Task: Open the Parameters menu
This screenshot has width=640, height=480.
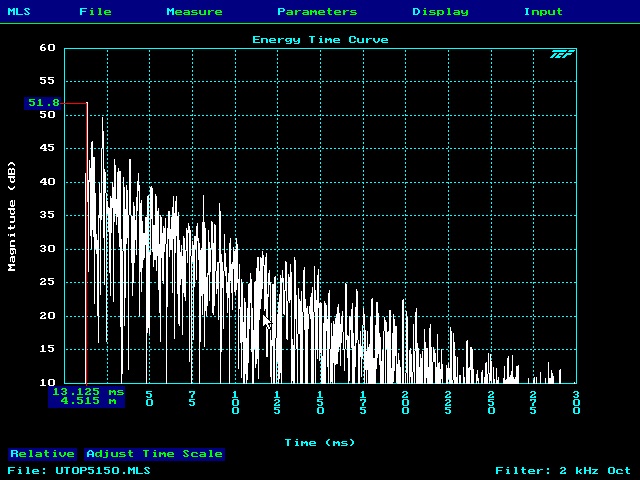Action: [317, 11]
